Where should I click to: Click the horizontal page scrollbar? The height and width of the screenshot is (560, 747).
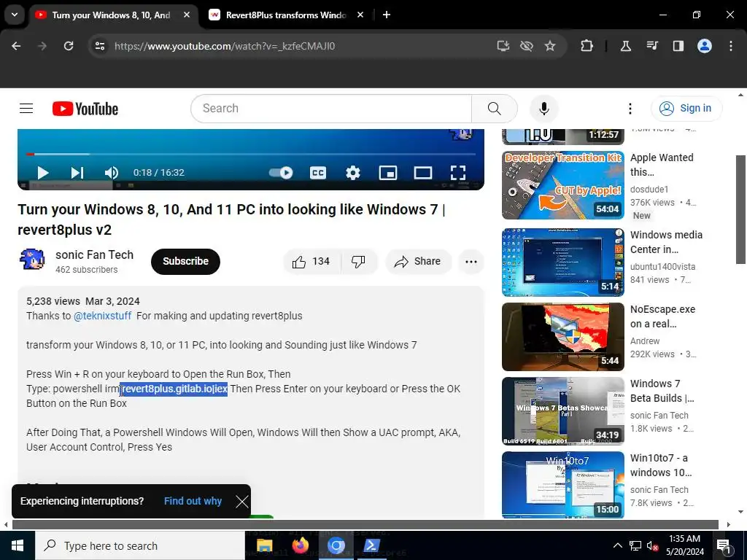tap(365, 525)
